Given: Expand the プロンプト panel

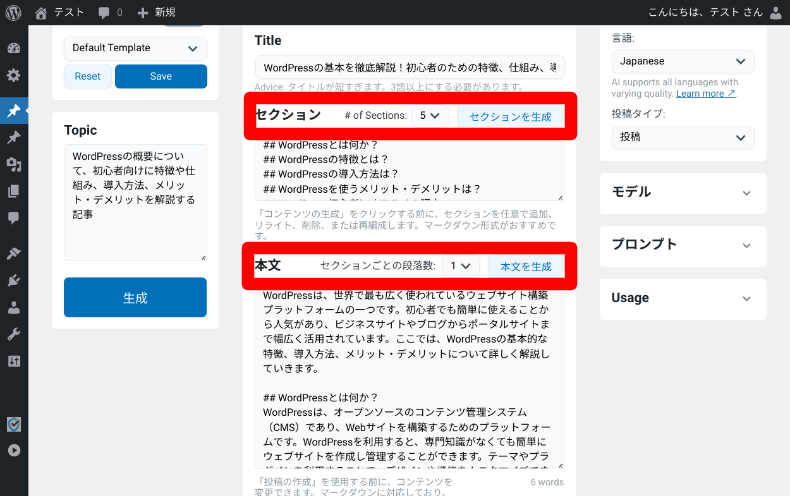Looking at the screenshot, I should pos(683,245).
